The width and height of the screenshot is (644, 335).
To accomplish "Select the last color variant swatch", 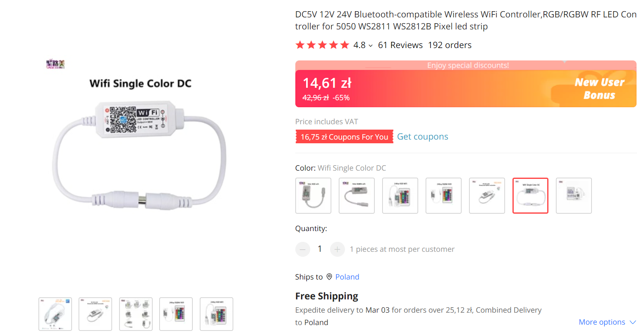I will click(574, 196).
